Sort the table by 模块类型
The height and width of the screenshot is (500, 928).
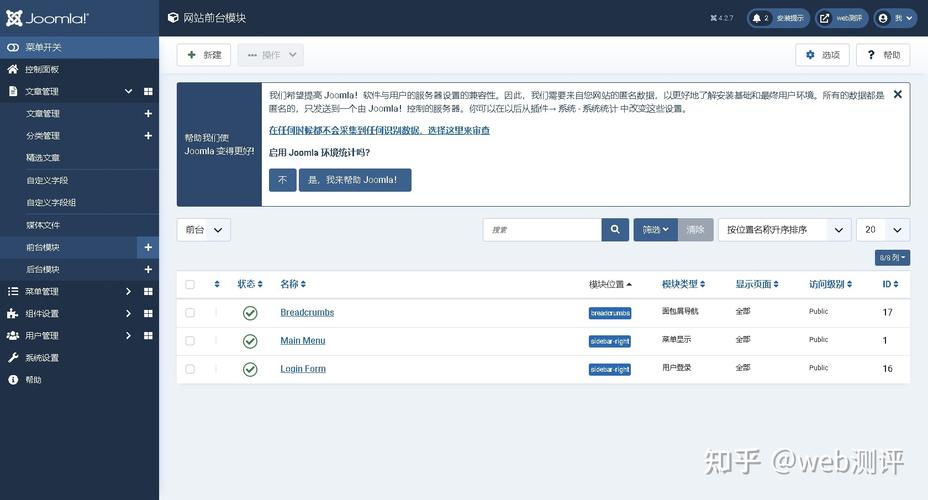(684, 285)
